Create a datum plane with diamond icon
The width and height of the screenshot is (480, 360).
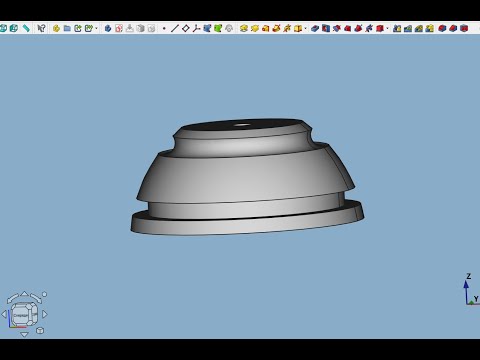point(186,28)
